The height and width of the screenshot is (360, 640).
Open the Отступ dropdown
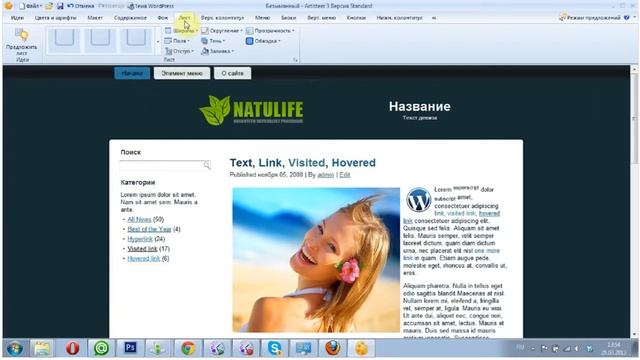click(x=179, y=51)
